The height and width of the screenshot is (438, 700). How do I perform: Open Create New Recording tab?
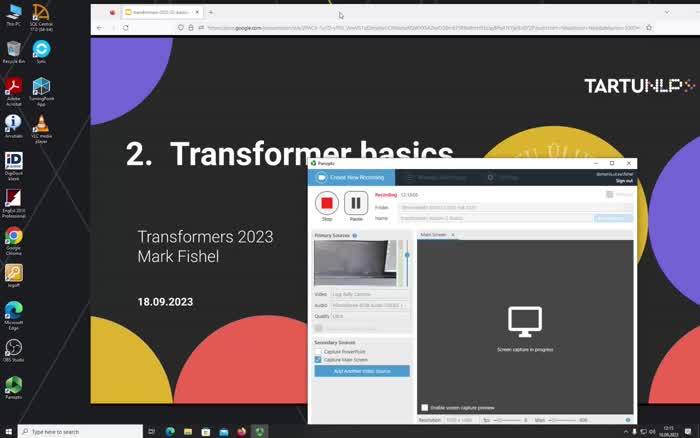[351, 177]
